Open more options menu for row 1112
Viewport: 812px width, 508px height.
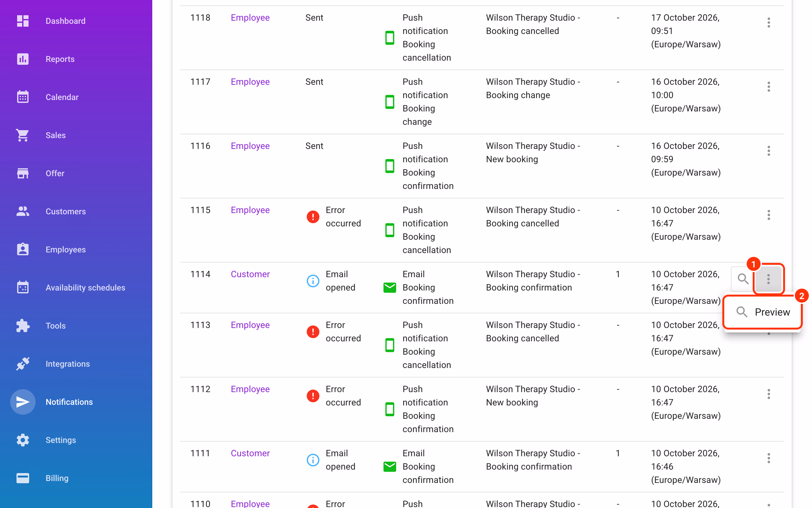coord(768,394)
